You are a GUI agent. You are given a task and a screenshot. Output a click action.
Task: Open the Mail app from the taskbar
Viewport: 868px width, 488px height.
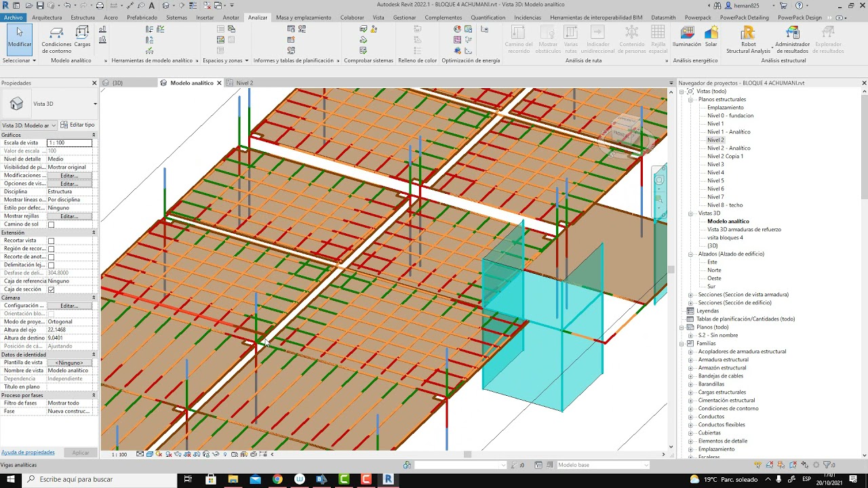pyautogui.click(x=255, y=479)
